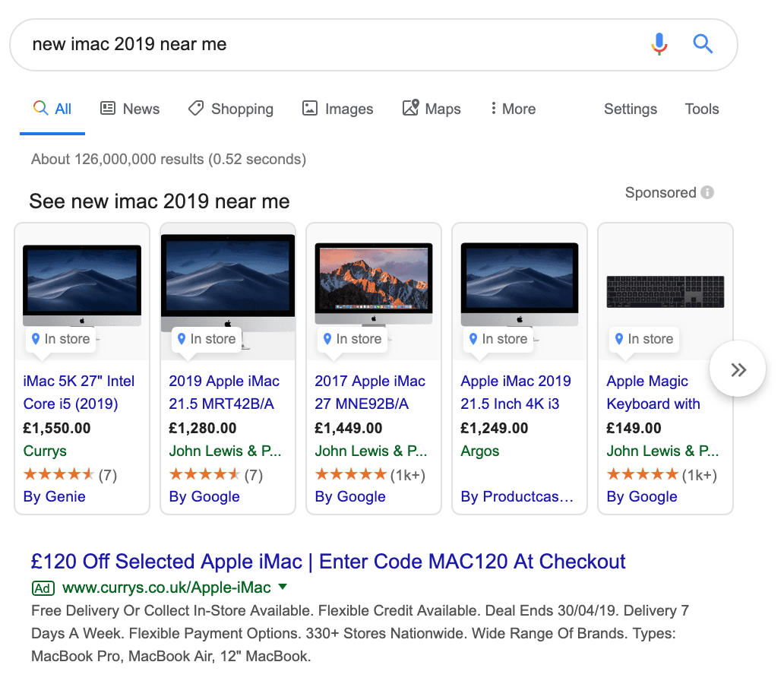
Task: Open the All results tab
Action: point(52,109)
